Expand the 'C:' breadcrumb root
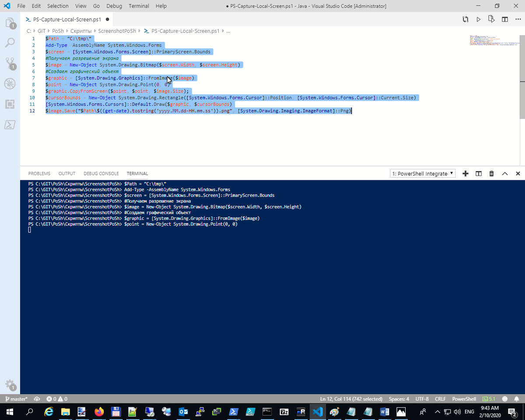This screenshot has width=525, height=420. pyautogui.click(x=28, y=31)
